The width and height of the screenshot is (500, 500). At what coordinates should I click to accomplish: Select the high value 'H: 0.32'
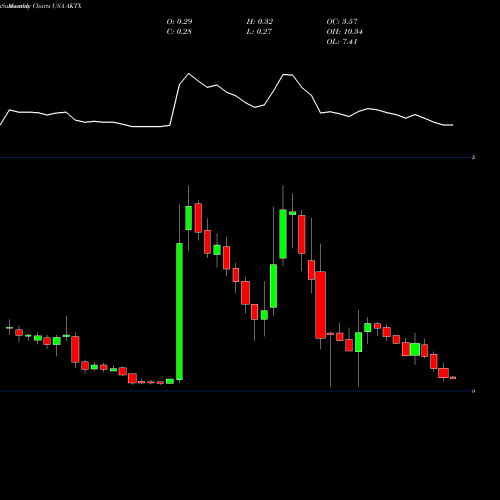tap(260, 22)
